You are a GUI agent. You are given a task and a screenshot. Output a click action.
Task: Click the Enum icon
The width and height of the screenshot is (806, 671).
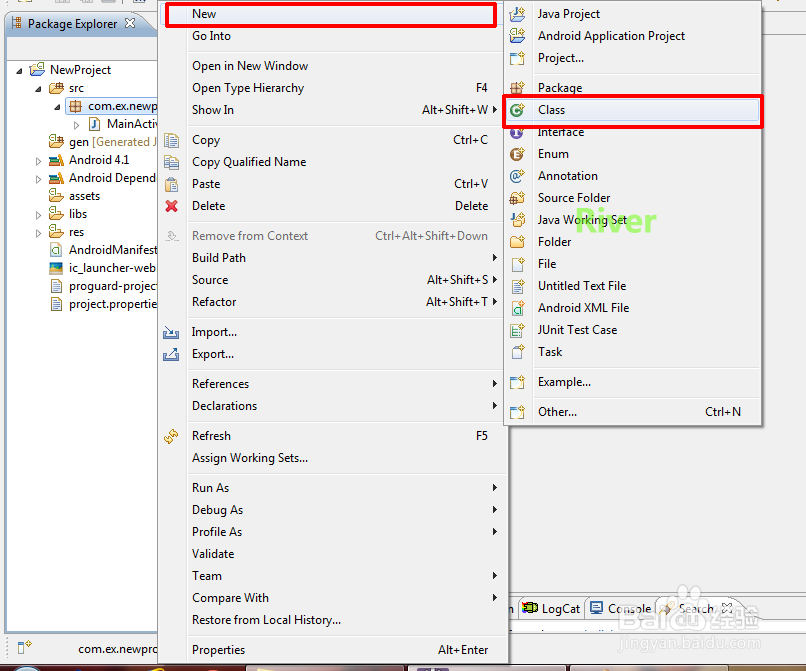click(x=518, y=154)
